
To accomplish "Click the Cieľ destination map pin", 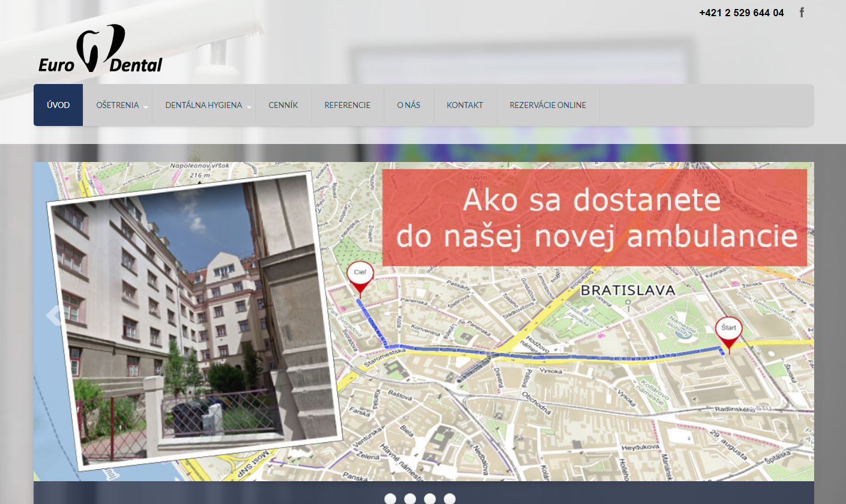I will click(x=360, y=278).
